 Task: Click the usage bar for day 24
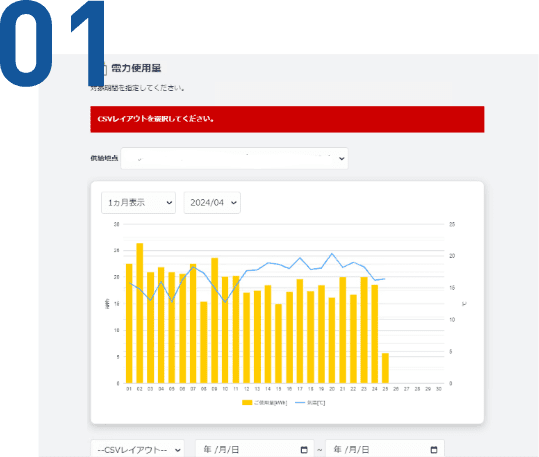coord(375,334)
